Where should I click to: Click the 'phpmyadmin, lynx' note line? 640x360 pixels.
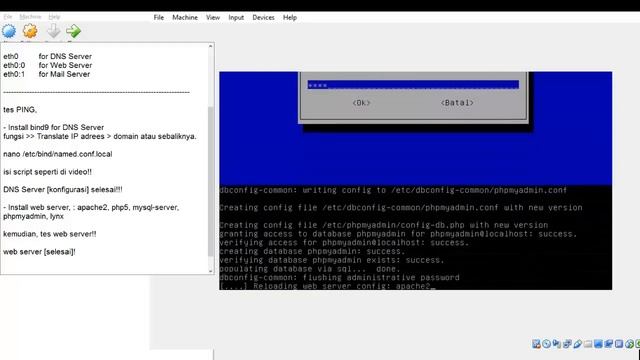(x=33, y=216)
